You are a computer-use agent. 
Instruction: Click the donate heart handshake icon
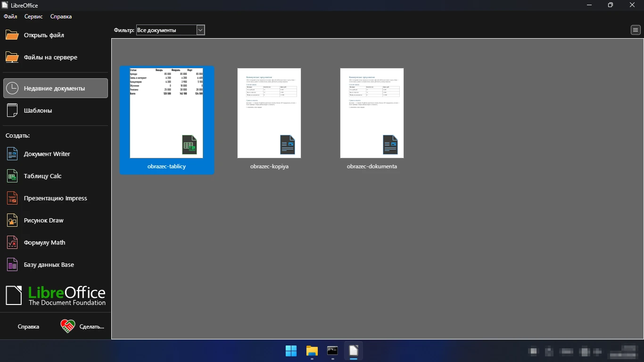coord(68,326)
